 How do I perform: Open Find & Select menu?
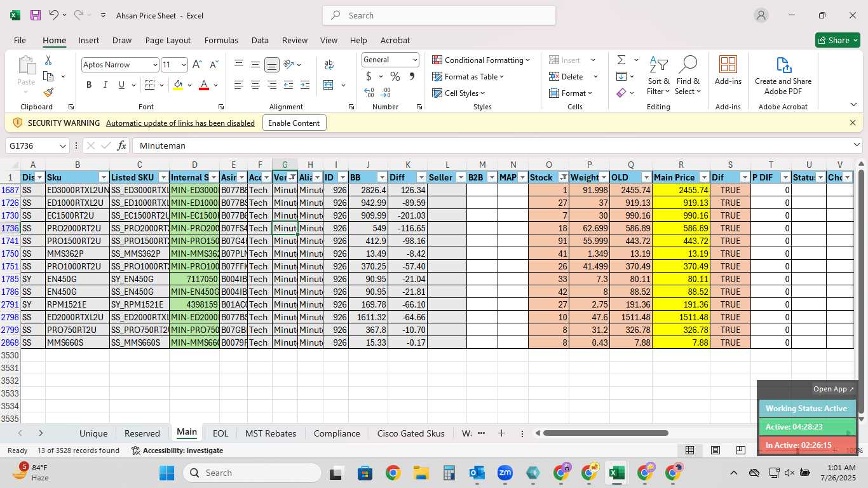coord(688,76)
